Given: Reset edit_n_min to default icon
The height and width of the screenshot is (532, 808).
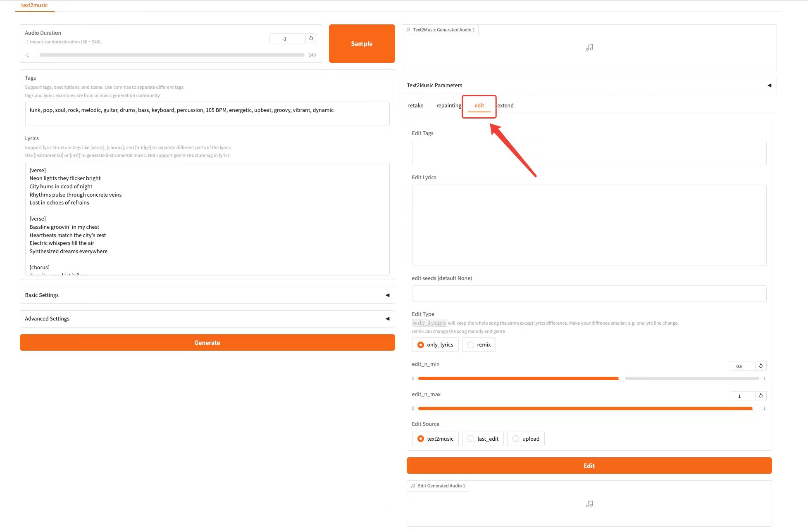Looking at the screenshot, I should coord(760,366).
